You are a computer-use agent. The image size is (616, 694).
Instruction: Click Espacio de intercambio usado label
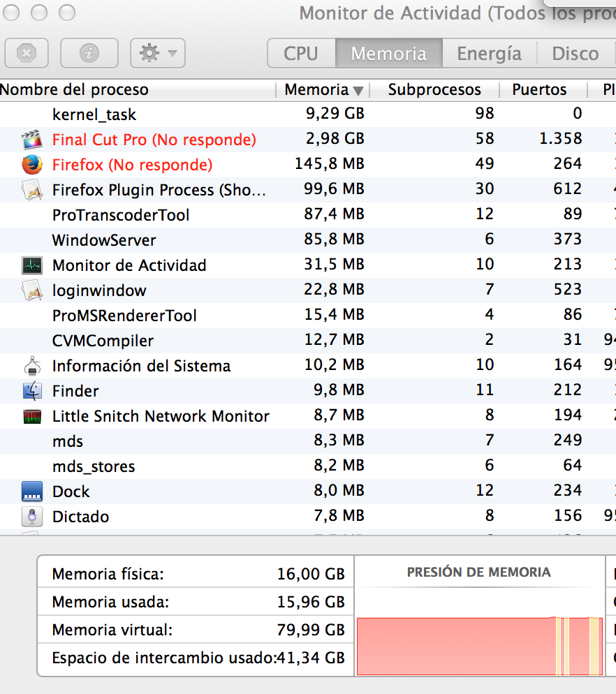(x=164, y=658)
